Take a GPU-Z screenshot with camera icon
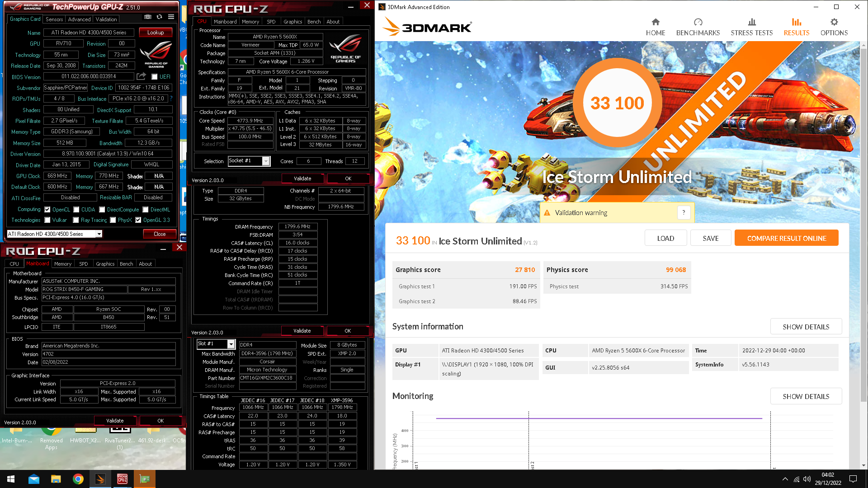This screenshot has height=488, width=868. (148, 17)
